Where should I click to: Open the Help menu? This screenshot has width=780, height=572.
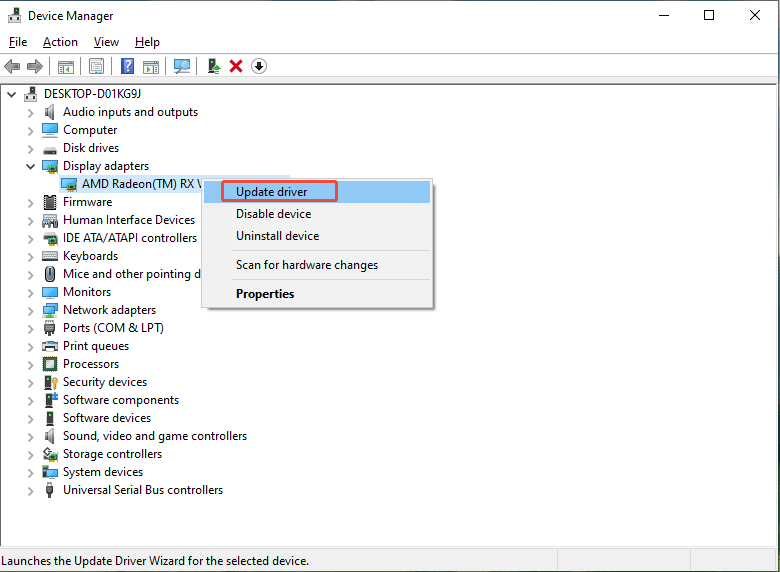click(147, 42)
